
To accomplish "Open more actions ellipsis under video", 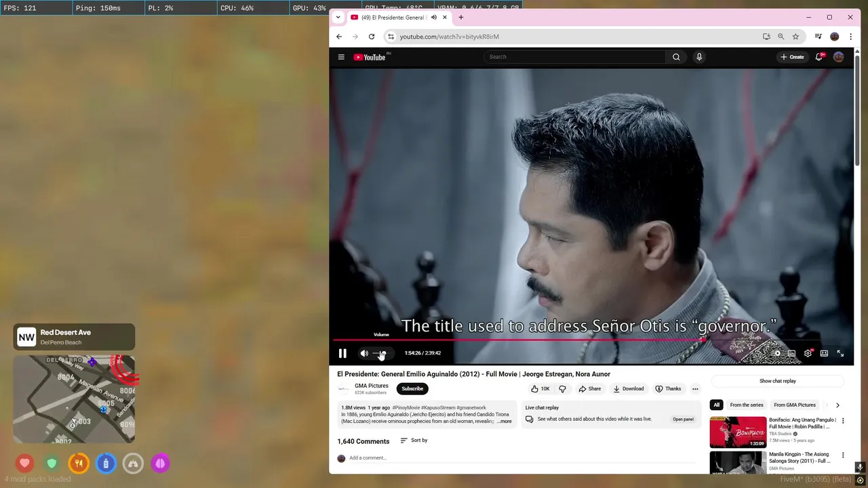I will tap(695, 389).
